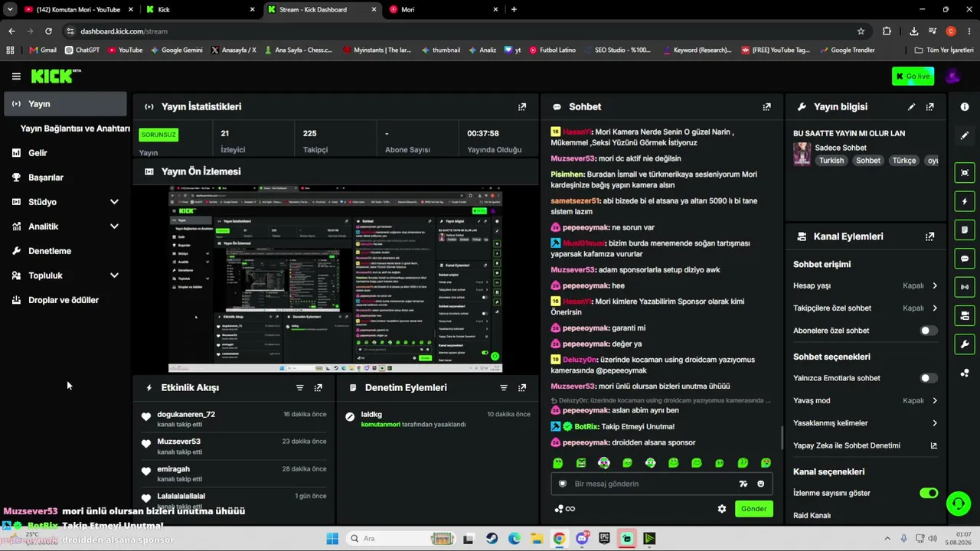Open the filter icon in Etkinlik Akışı

coord(300,388)
